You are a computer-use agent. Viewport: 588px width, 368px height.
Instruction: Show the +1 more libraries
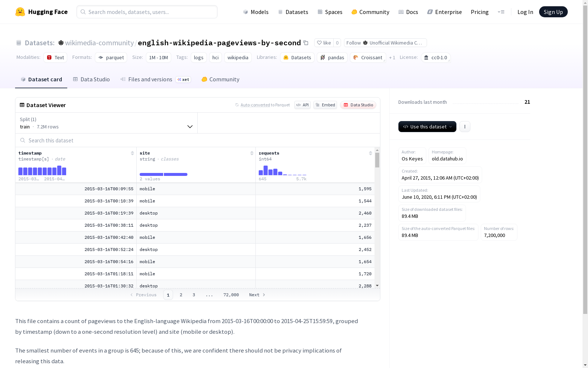(392, 57)
